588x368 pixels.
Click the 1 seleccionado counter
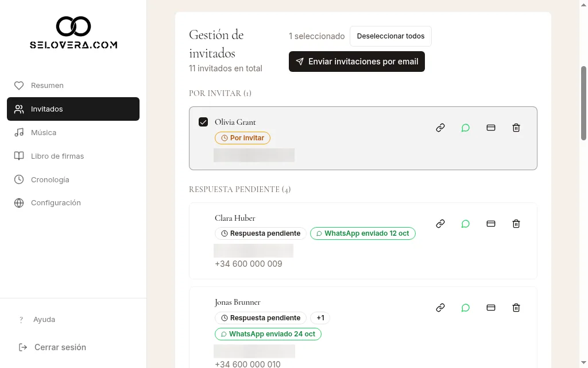click(316, 36)
